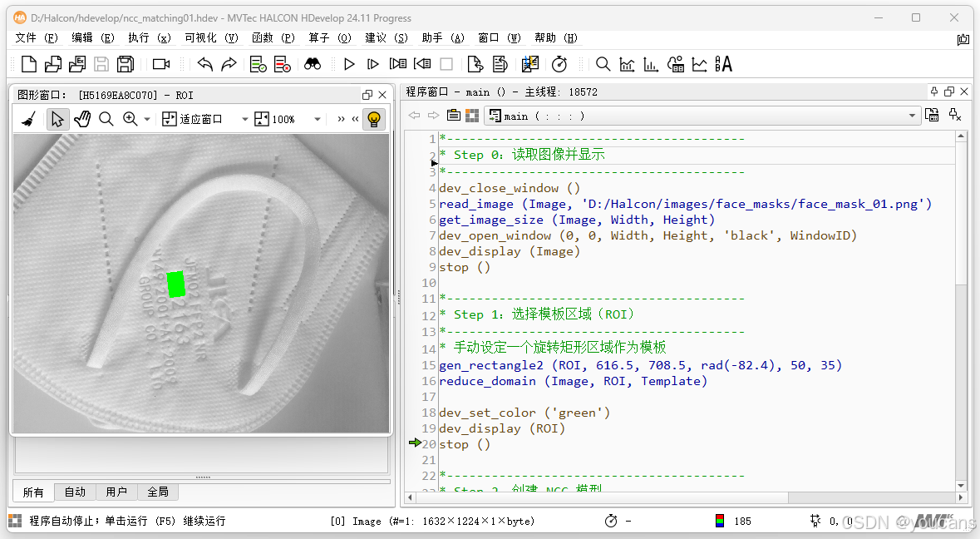Click the program window vertical scrollbar
The image size is (980, 539).
coord(961,311)
